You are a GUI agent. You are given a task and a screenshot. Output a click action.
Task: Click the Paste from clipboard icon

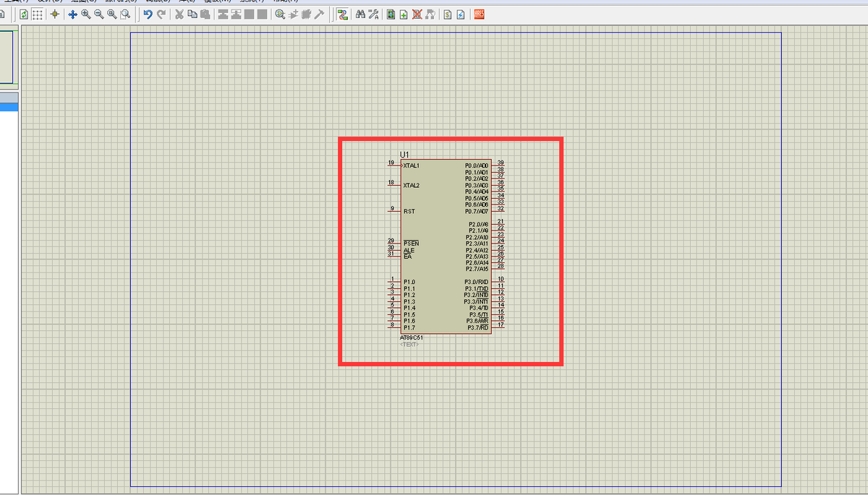pos(205,14)
